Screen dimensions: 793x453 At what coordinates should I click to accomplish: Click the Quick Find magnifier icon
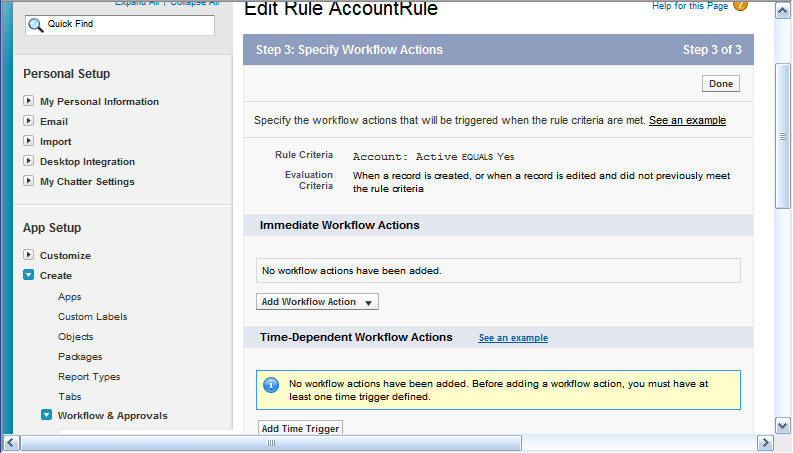[x=35, y=25]
